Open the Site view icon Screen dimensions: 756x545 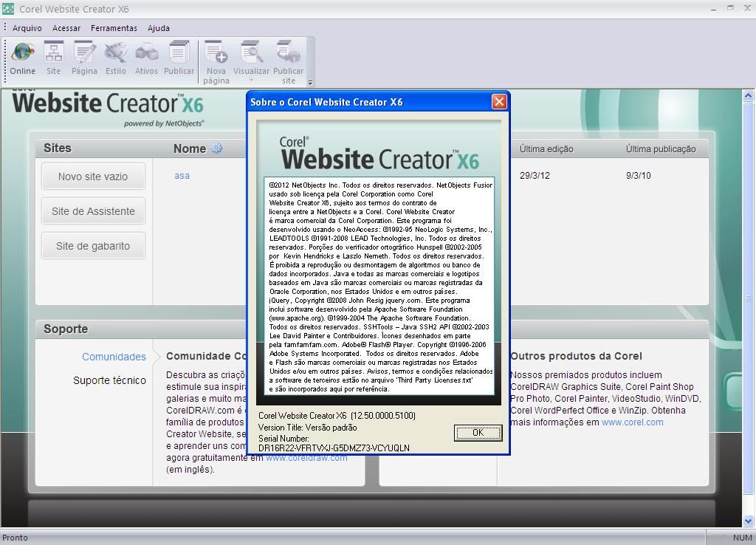53,53
